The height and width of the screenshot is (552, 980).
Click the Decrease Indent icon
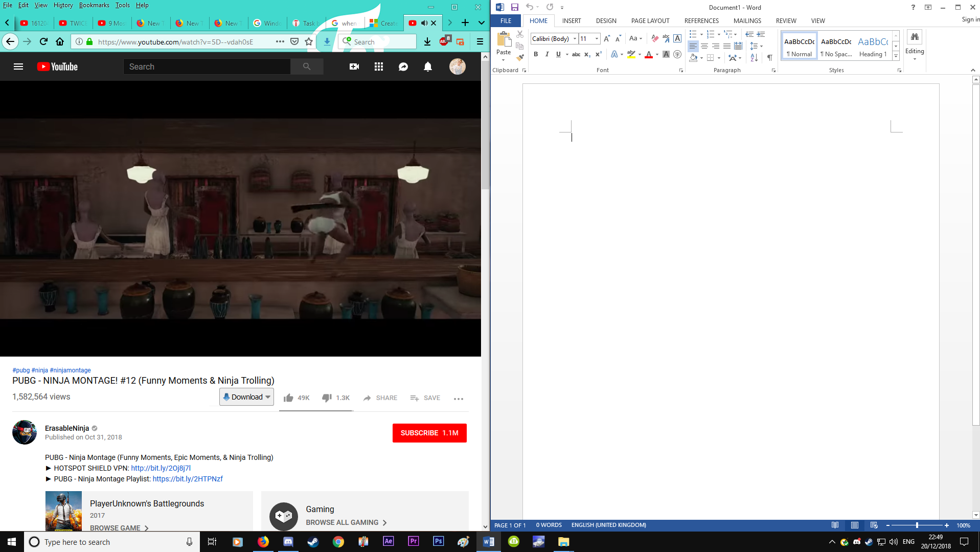(x=749, y=34)
